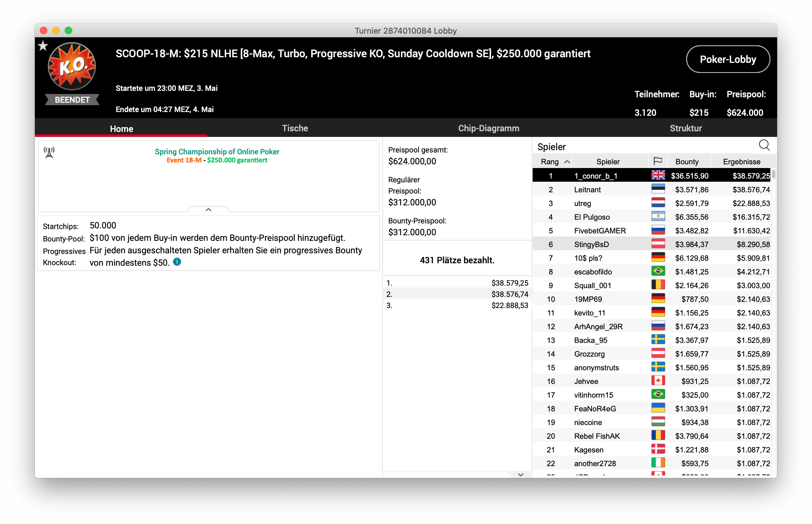Click the Argentina flag beside El Pulgoso

coord(658,216)
